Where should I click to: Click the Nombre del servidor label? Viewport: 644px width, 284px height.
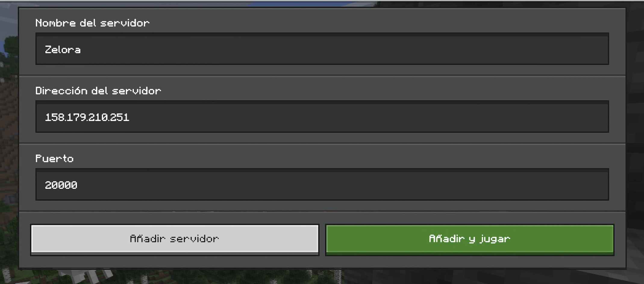click(92, 23)
